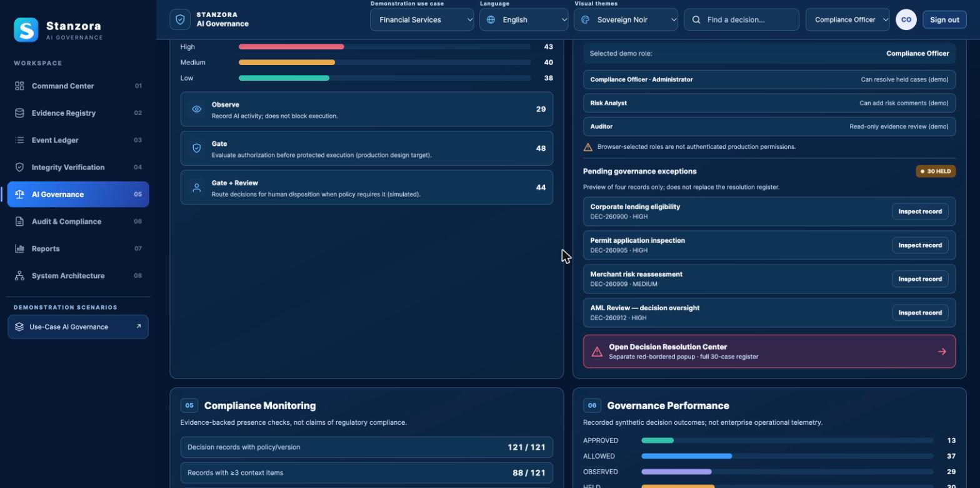This screenshot has height=488, width=980.
Task: Click the warning triangle in Decision Resolution Center
Action: [x=597, y=352]
